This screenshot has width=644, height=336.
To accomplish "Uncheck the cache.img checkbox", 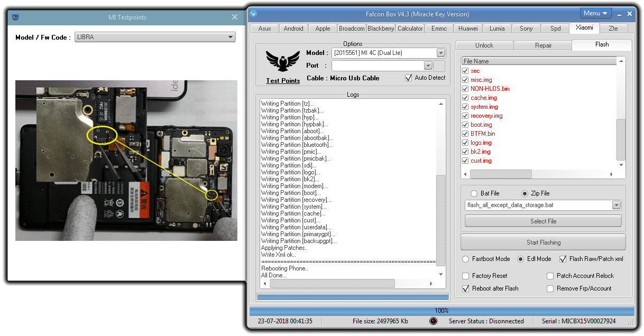I will [x=465, y=98].
